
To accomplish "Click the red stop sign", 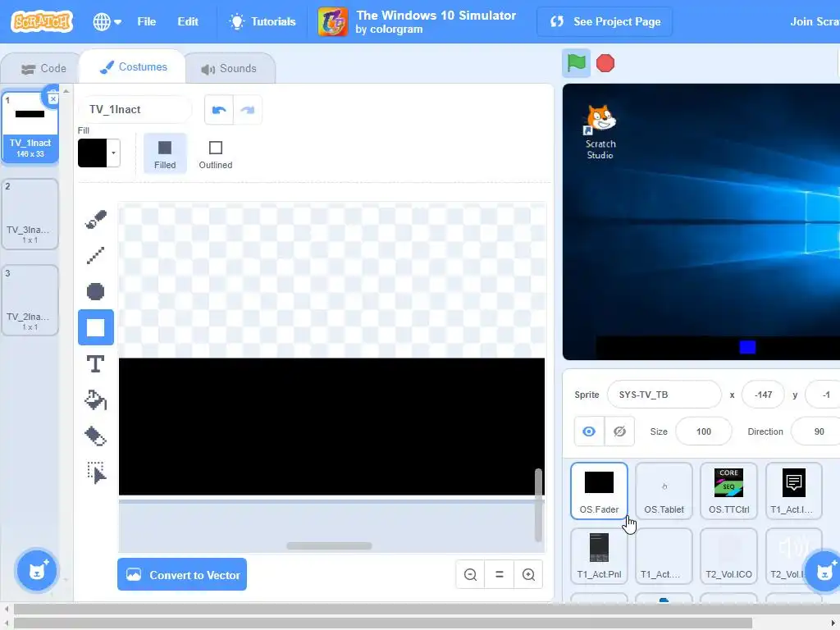I will click(x=605, y=63).
